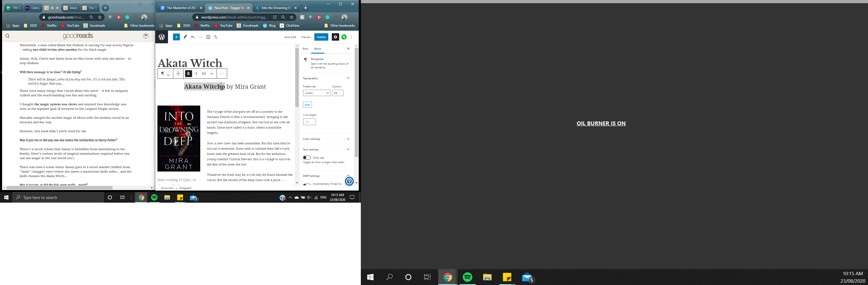This screenshot has width=868, height=285.
Task: Click the Goodreads horizontal scrollbar
Action: pos(59,188)
